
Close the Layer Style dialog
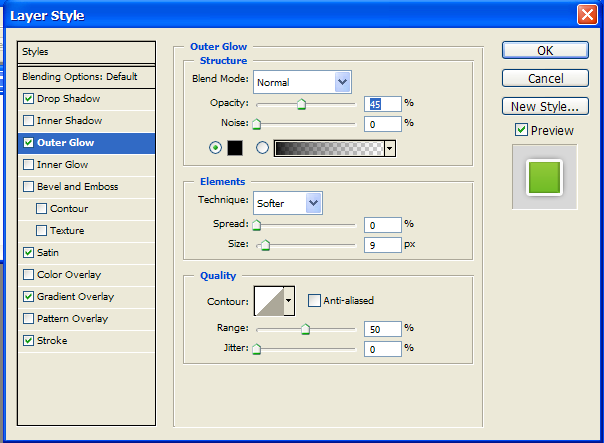click(x=588, y=14)
